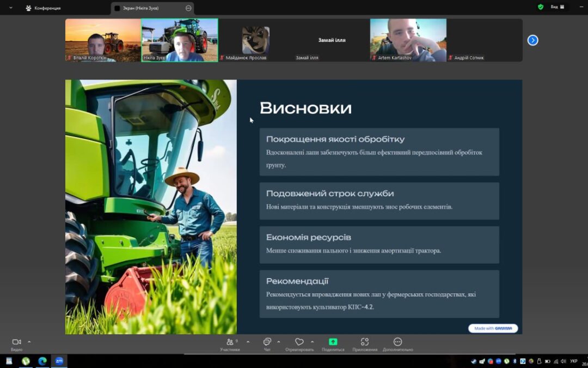The image size is (588, 368).
Task: Click the green encryption shield icon
Action: (541, 7)
